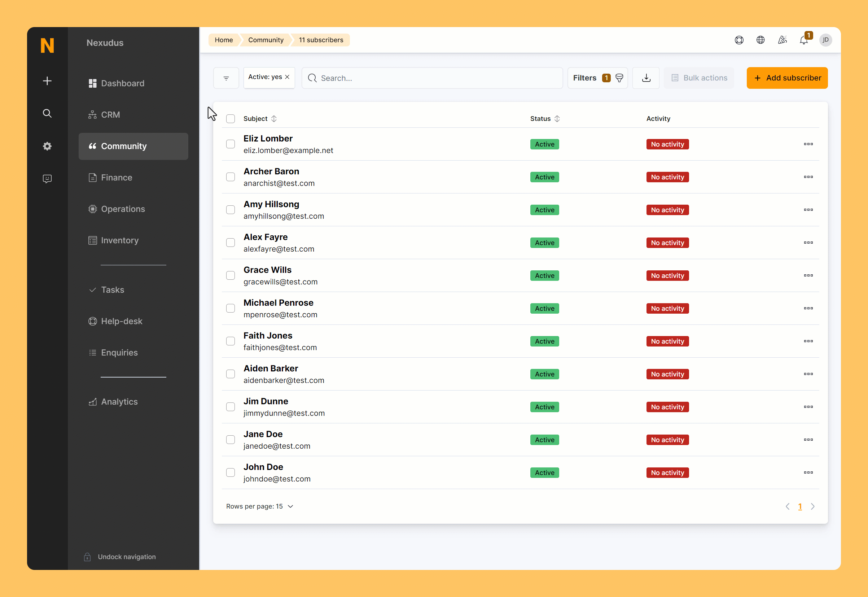This screenshot has width=868, height=597.
Task: Click the celebration party icon in header
Action: tap(782, 40)
